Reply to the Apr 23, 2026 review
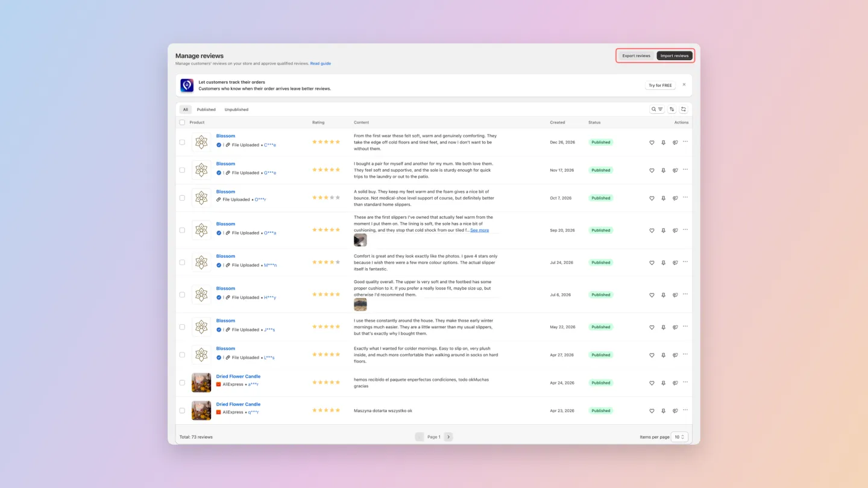This screenshot has width=868, height=488. click(x=675, y=411)
